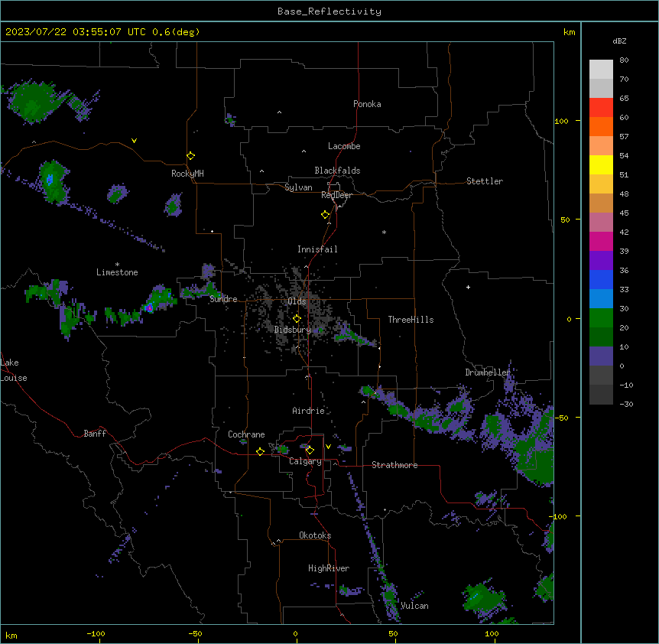Viewport: 659px width, 644px height.
Task: Click the Okotoks town label
Action: tap(315, 535)
